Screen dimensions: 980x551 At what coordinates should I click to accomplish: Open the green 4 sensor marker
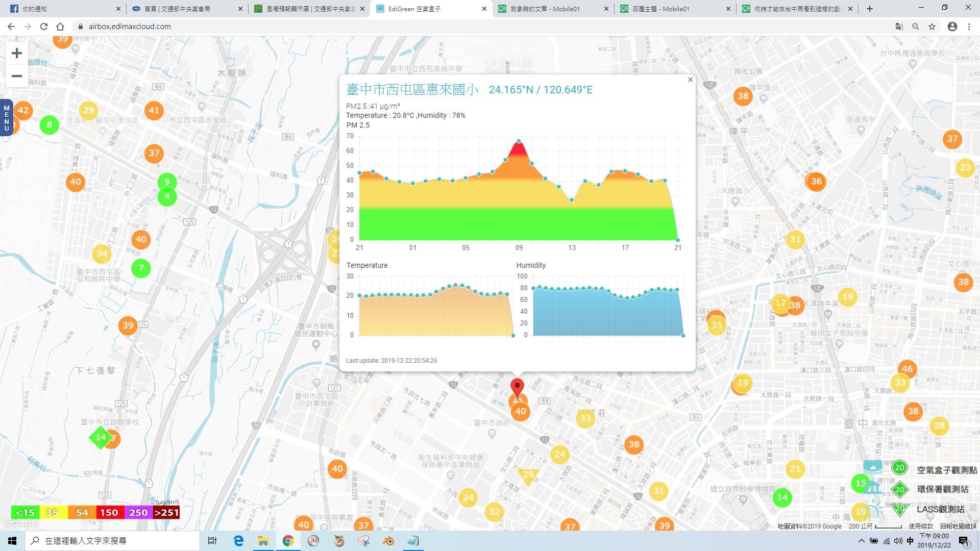[167, 196]
